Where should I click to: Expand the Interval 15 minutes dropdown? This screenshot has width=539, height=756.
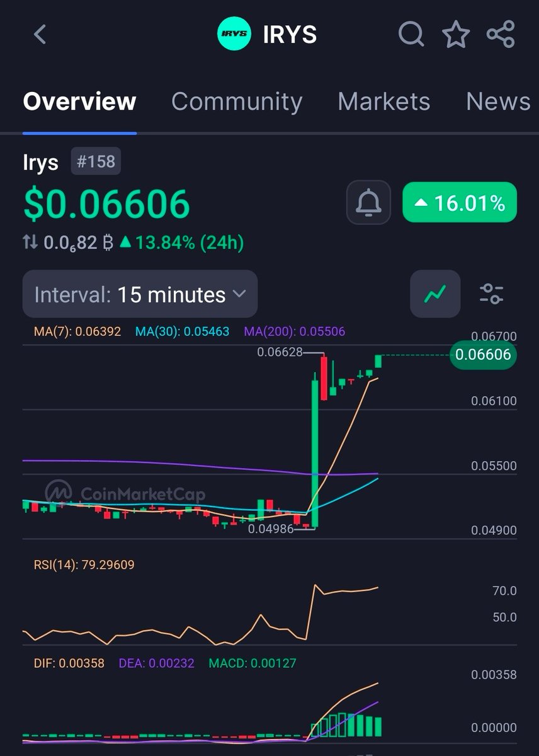point(140,294)
